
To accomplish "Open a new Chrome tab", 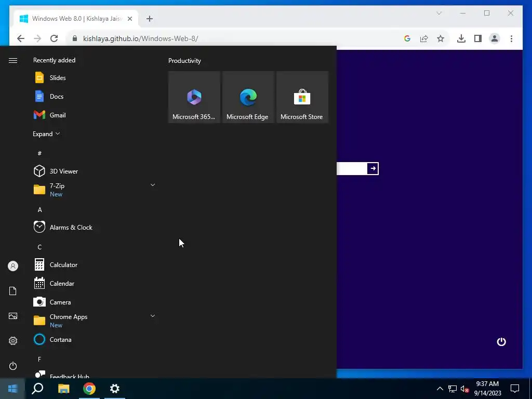I will click(x=150, y=19).
